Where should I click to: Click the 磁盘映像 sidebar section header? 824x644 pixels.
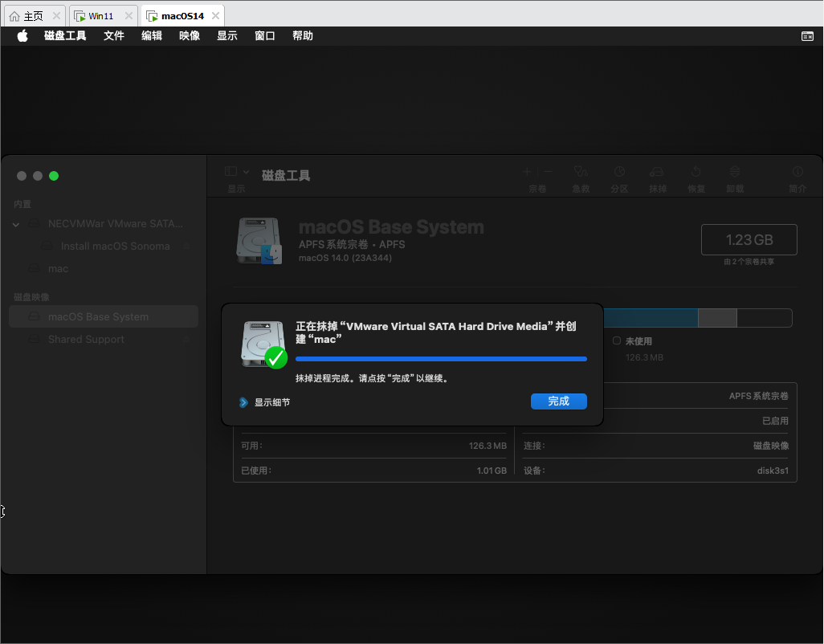(31, 297)
